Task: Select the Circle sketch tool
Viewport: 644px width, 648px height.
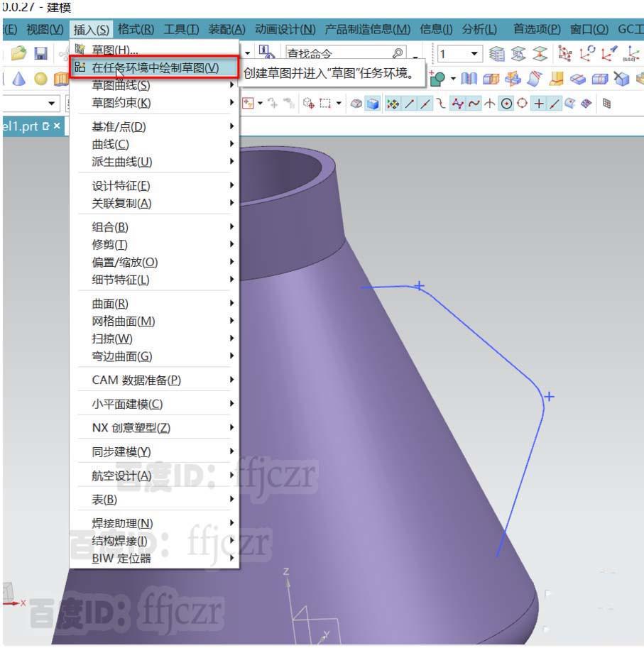Action: pos(506,104)
